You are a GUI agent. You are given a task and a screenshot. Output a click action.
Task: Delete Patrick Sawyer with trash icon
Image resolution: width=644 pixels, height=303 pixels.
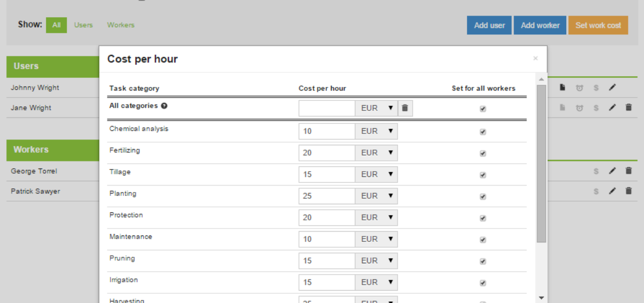[629, 191]
